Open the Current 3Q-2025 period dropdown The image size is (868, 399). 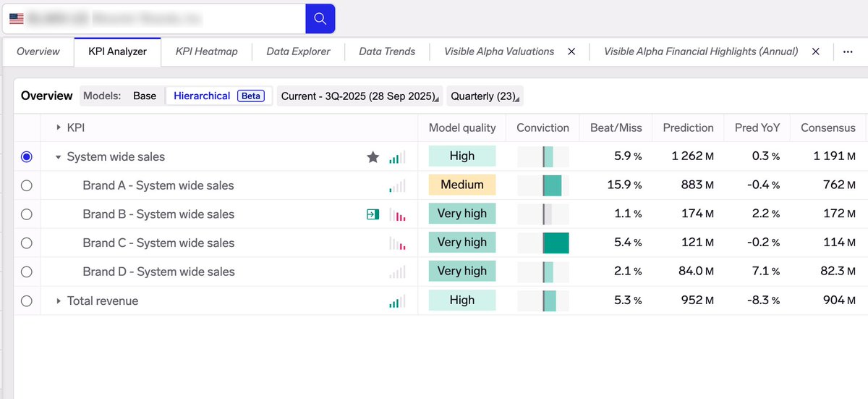pos(359,96)
